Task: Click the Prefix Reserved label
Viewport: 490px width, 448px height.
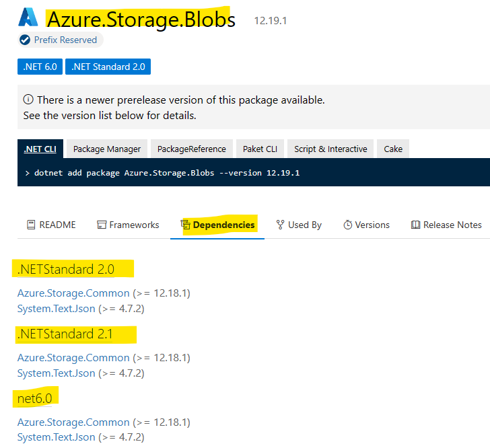Action: 65,40
